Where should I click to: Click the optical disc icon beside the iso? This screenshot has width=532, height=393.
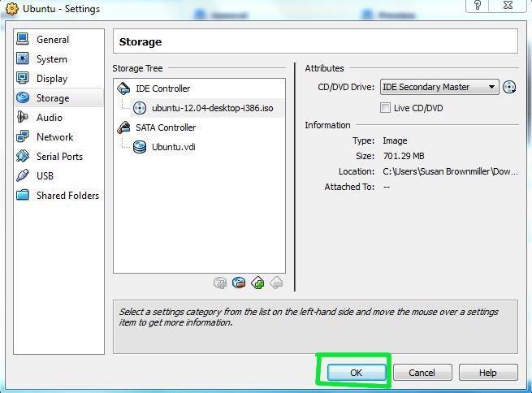(x=140, y=108)
